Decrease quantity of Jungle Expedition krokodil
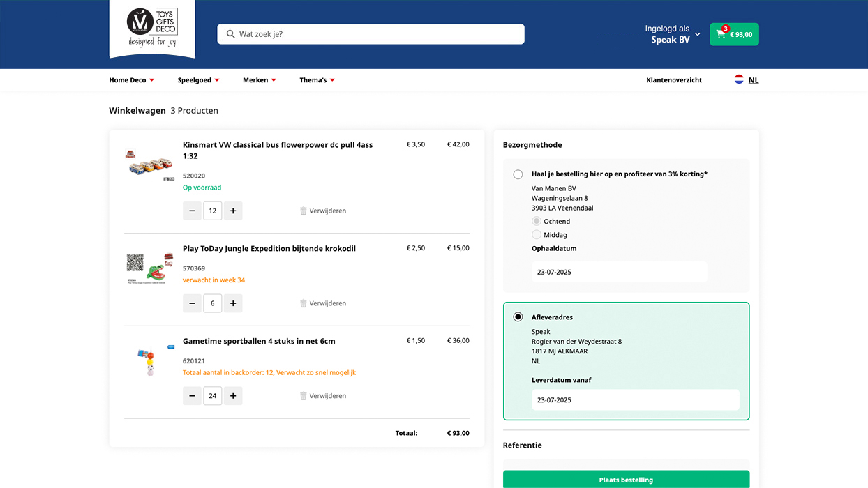This screenshot has height=488, width=868. point(192,303)
